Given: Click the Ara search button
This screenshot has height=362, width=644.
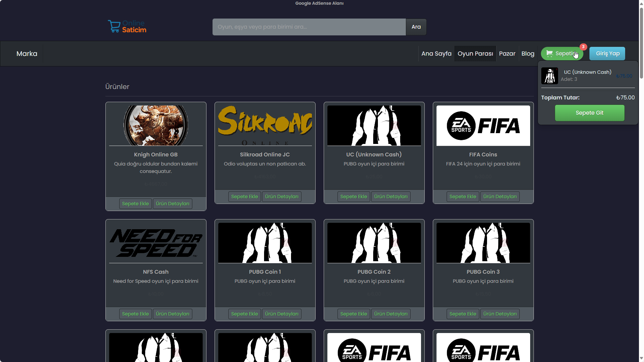Looking at the screenshot, I should coord(416,27).
